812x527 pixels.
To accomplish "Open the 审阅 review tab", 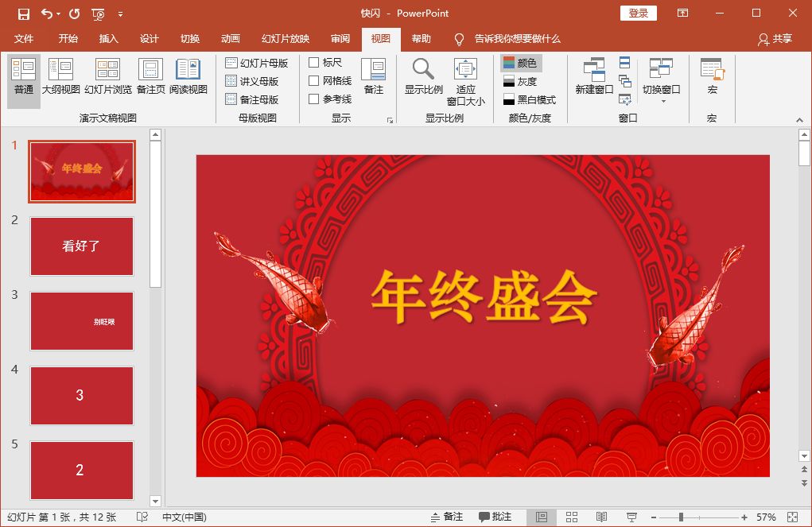I will click(x=340, y=39).
